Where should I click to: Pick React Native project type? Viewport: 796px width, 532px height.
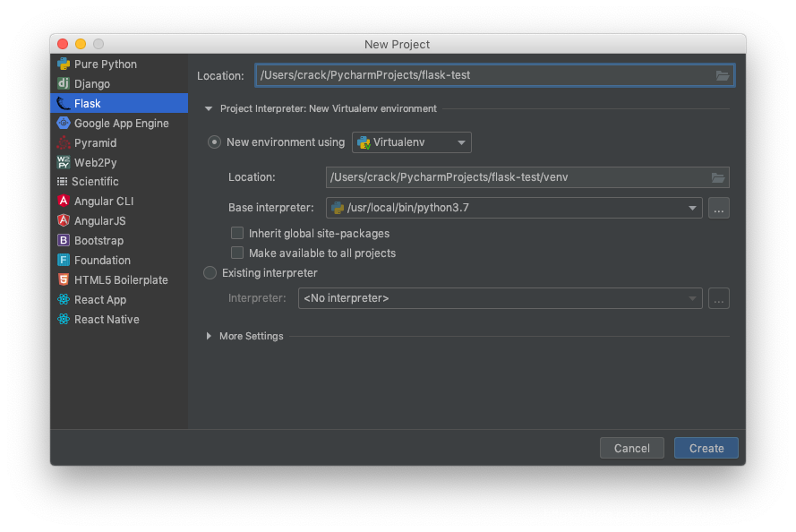(119, 320)
